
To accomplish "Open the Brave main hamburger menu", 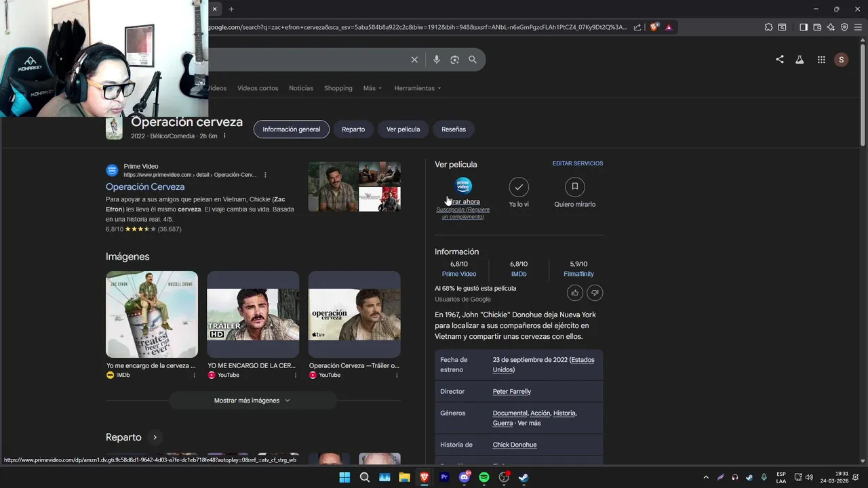I will point(858,27).
